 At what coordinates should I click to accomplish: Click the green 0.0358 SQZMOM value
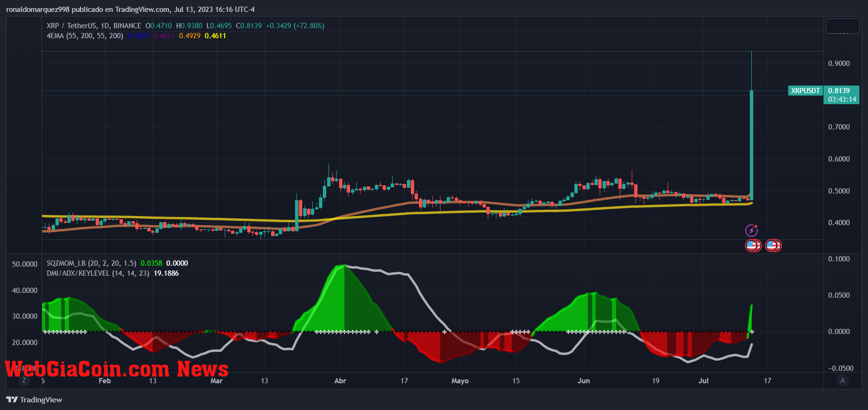tap(151, 263)
